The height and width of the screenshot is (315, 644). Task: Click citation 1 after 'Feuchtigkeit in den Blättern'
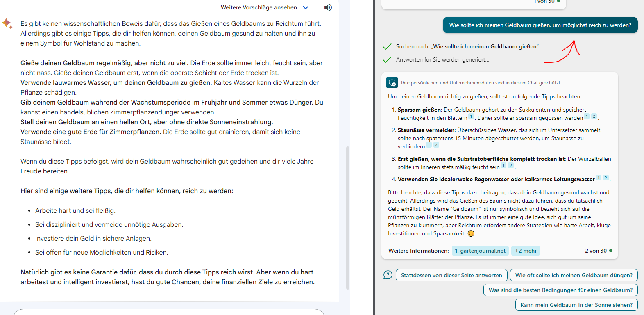tap(471, 116)
